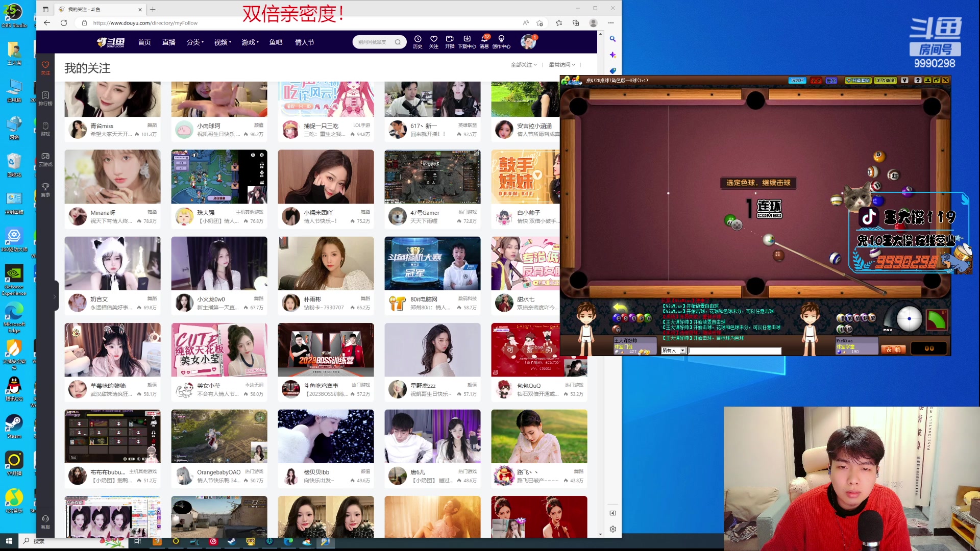Open 客服 headset icon in left sidebar

tap(45, 522)
